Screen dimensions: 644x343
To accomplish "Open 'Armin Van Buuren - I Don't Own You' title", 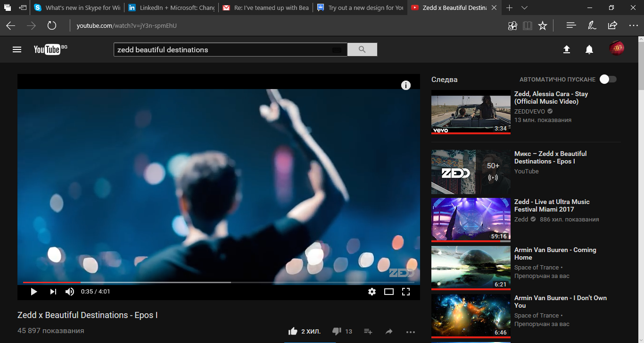I will click(561, 302).
